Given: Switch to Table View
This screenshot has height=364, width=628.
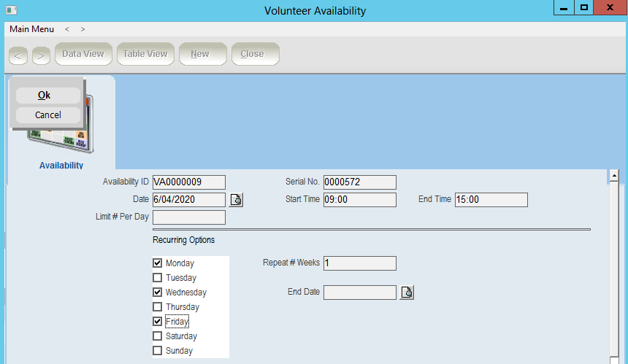Looking at the screenshot, I should [x=145, y=54].
